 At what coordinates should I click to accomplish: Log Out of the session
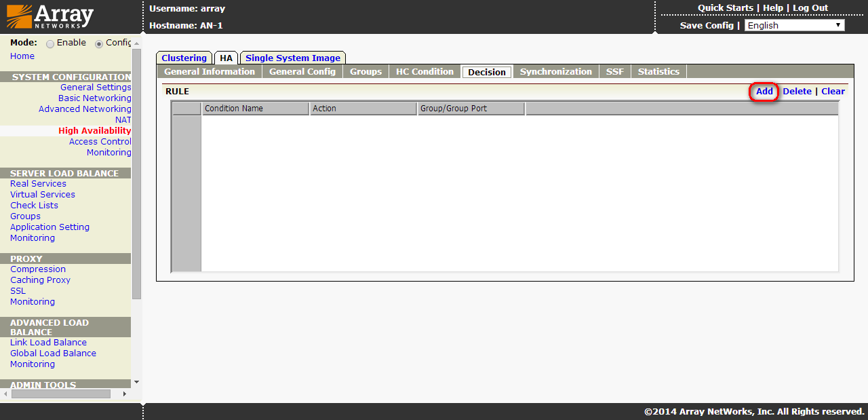point(810,8)
